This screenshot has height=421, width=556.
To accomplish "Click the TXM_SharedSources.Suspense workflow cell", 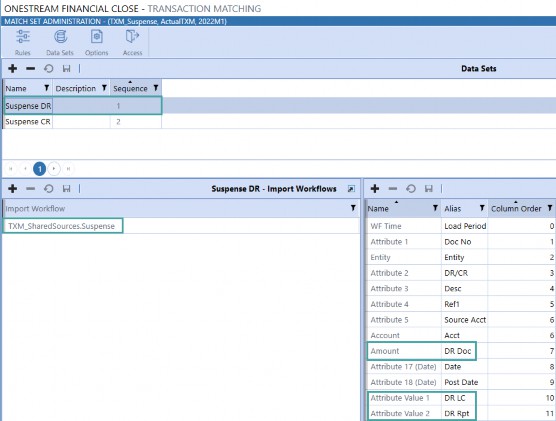I will coord(62,226).
